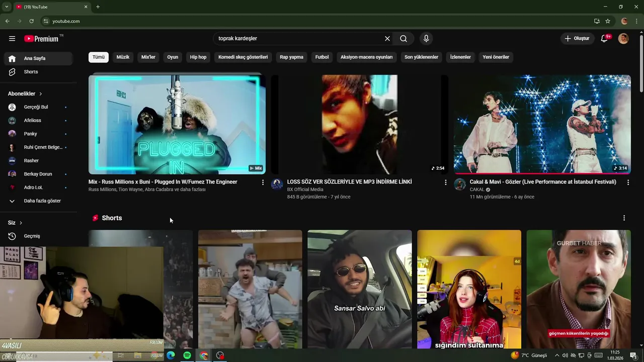Select the Son yüklenenler chip
The width and height of the screenshot is (644, 362).
[421, 57]
